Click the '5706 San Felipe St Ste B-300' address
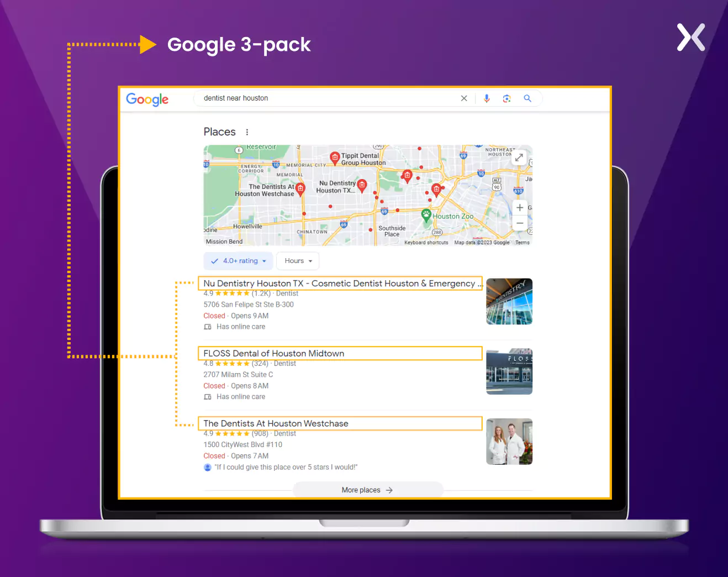 coord(249,305)
